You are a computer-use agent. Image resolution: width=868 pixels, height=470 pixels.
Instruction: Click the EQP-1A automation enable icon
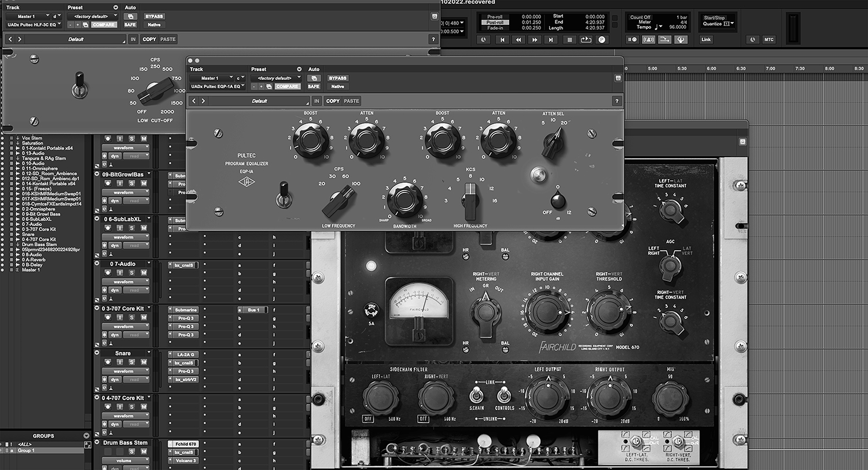point(314,78)
